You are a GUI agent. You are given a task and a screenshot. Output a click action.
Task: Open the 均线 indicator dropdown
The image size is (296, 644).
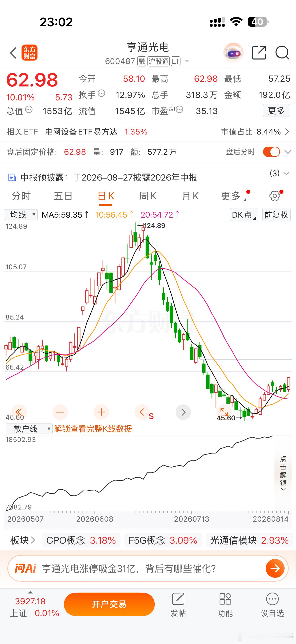point(21,215)
